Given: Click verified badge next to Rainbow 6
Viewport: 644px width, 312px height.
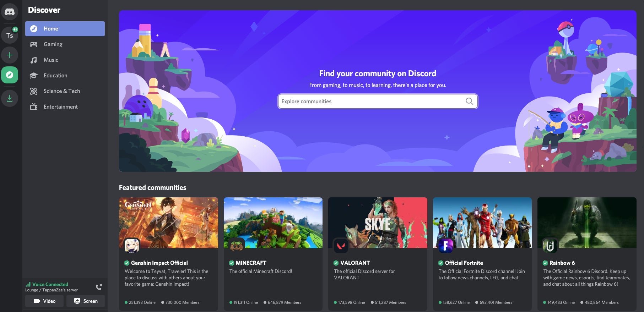Looking at the screenshot, I should 545,263.
